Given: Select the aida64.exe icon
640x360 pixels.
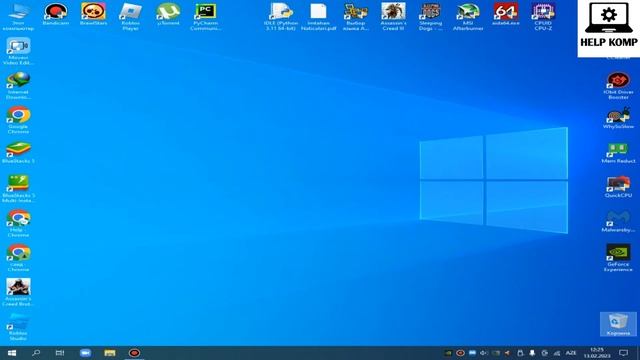Looking at the screenshot, I should click(x=506, y=14).
